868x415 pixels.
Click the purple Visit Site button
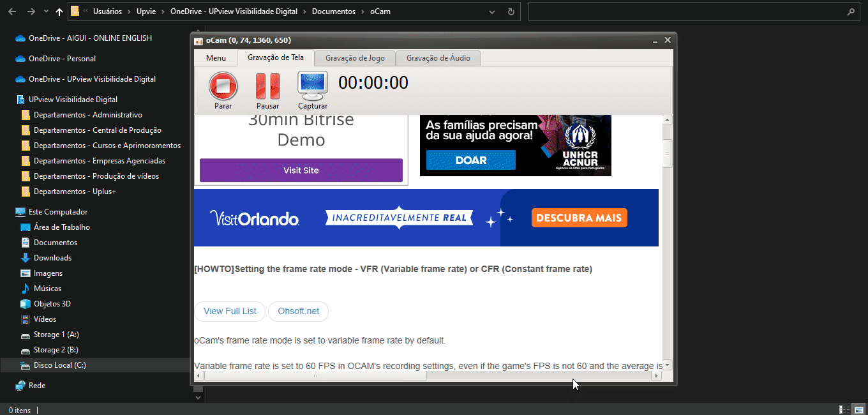click(x=301, y=170)
